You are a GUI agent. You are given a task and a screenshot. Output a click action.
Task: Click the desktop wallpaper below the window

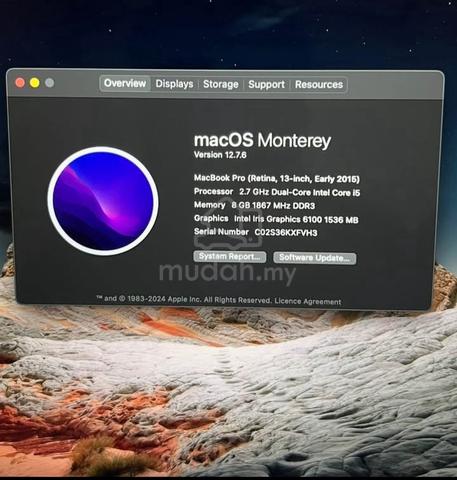[x=228, y=393]
